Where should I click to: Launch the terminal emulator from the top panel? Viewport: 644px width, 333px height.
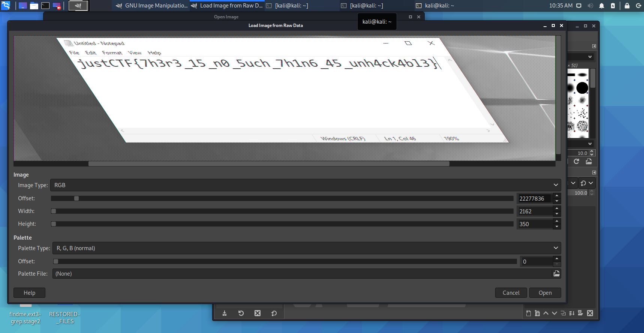tap(45, 6)
